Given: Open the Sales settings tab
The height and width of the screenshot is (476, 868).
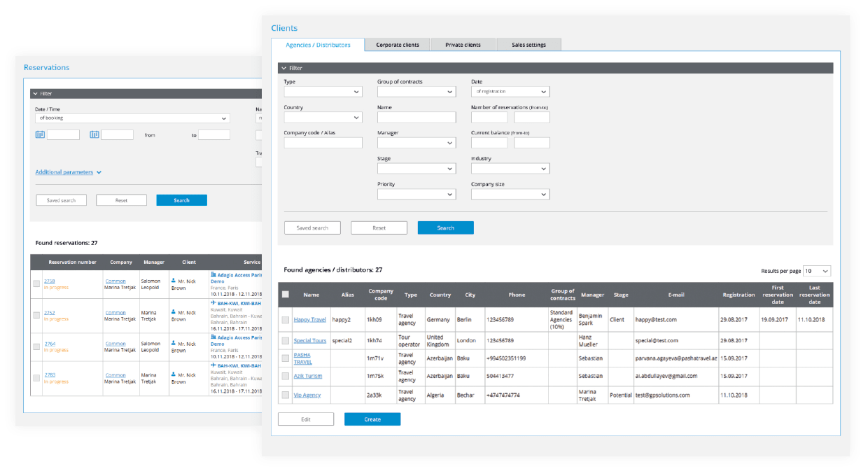Looking at the screenshot, I should 528,45.
